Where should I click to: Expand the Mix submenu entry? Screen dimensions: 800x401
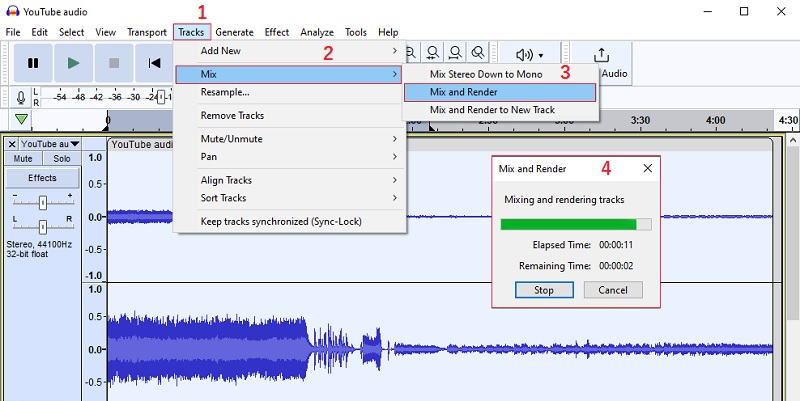pos(289,74)
